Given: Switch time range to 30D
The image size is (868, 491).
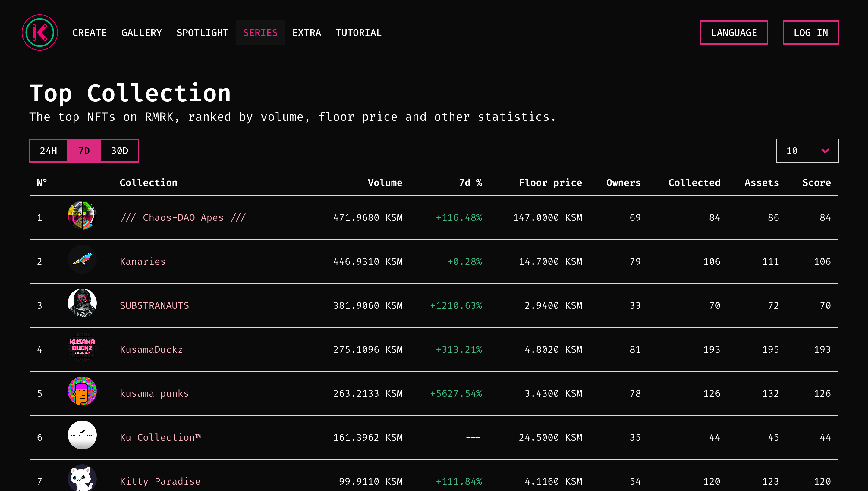Looking at the screenshot, I should coord(119,151).
